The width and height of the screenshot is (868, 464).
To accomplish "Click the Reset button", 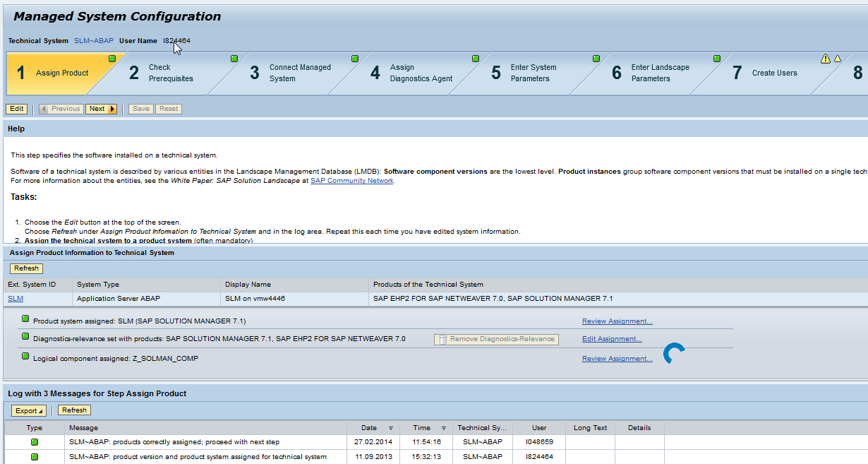I will [169, 109].
